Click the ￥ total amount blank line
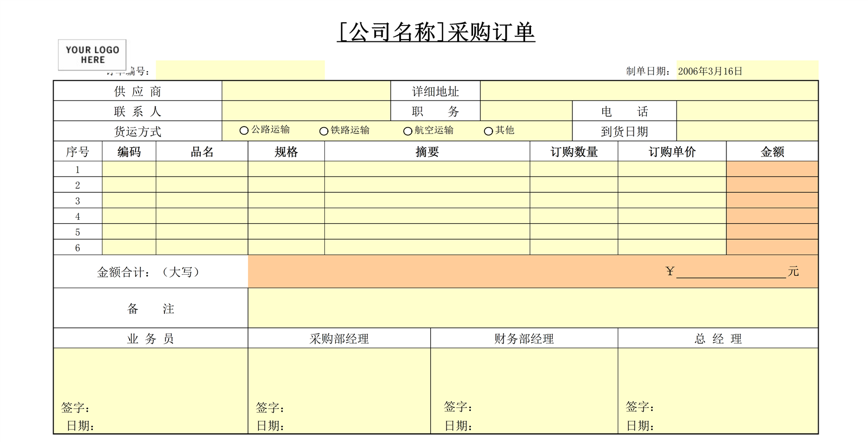This screenshot has height=442, width=868. point(731,272)
